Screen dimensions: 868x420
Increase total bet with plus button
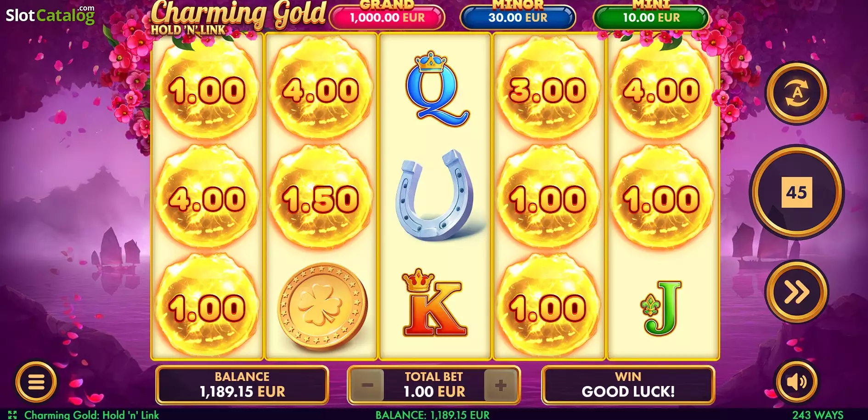501,385
